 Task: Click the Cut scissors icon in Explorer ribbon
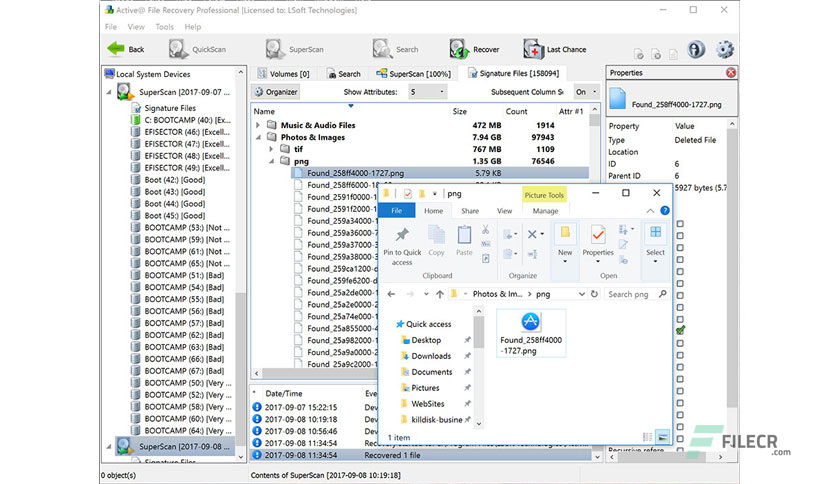485,230
